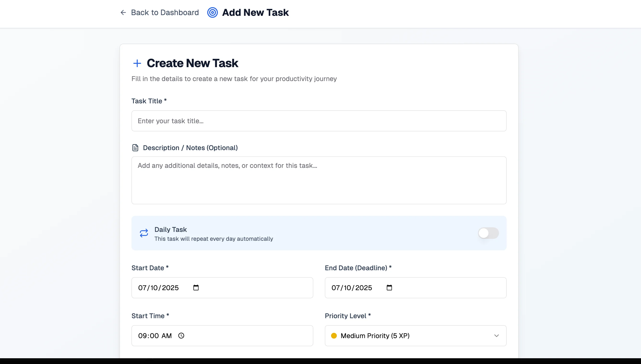Enable the Daily Task toggle switch
The height and width of the screenshot is (364, 641).
click(x=488, y=233)
